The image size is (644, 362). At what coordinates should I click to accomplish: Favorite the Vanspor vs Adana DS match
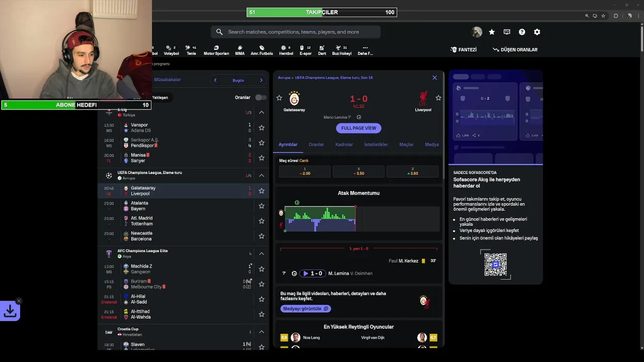click(x=262, y=128)
